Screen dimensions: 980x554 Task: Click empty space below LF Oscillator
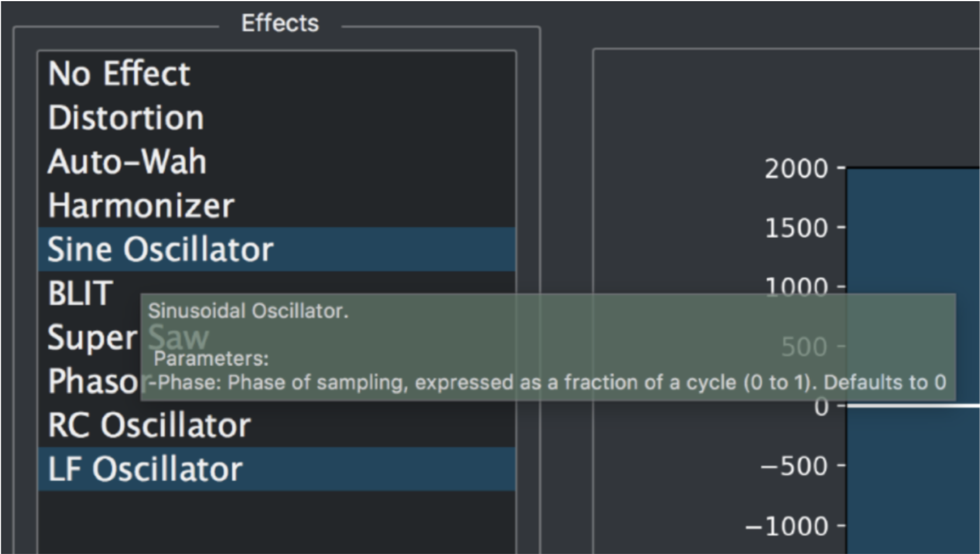tap(277, 522)
